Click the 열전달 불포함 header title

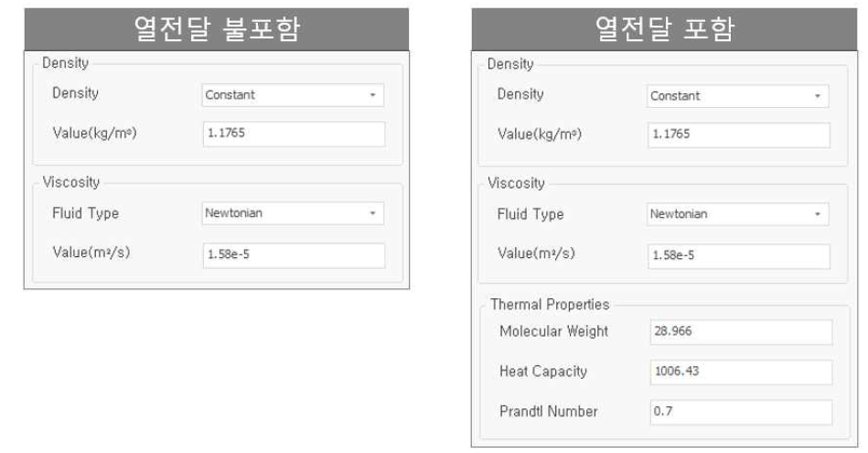[x=217, y=28]
